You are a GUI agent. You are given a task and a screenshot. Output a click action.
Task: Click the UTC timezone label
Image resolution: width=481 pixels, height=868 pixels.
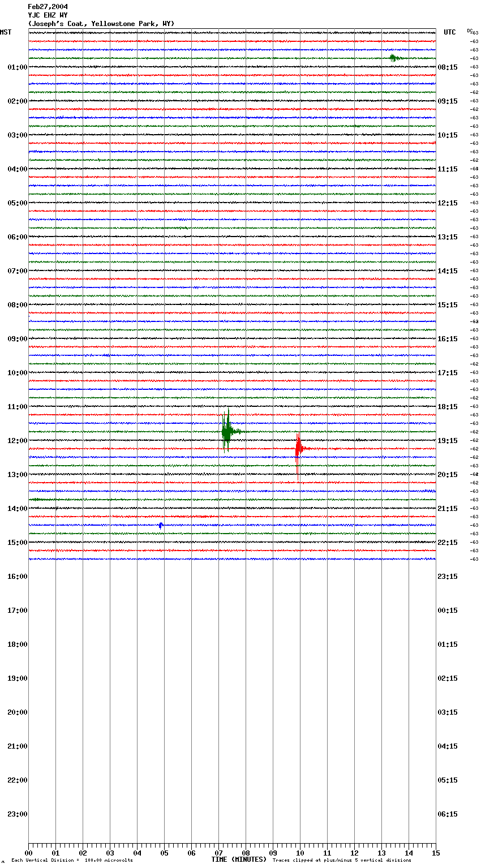point(450,32)
